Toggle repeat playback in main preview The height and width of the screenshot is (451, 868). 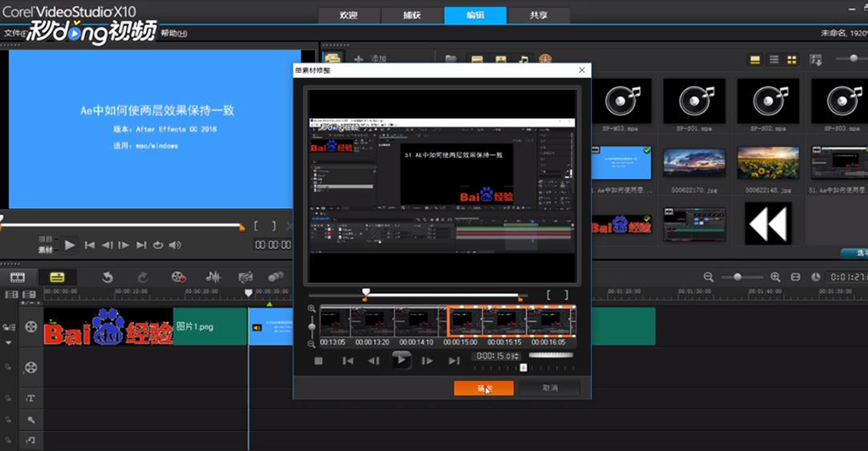coord(158,245)
